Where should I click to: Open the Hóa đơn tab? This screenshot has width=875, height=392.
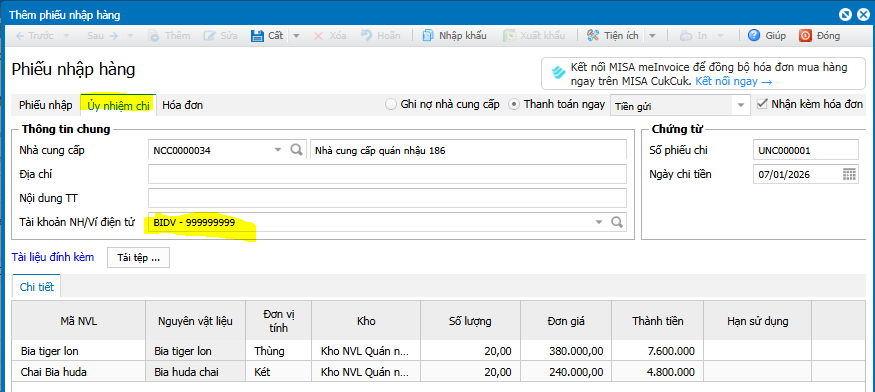tap(182, 105)
